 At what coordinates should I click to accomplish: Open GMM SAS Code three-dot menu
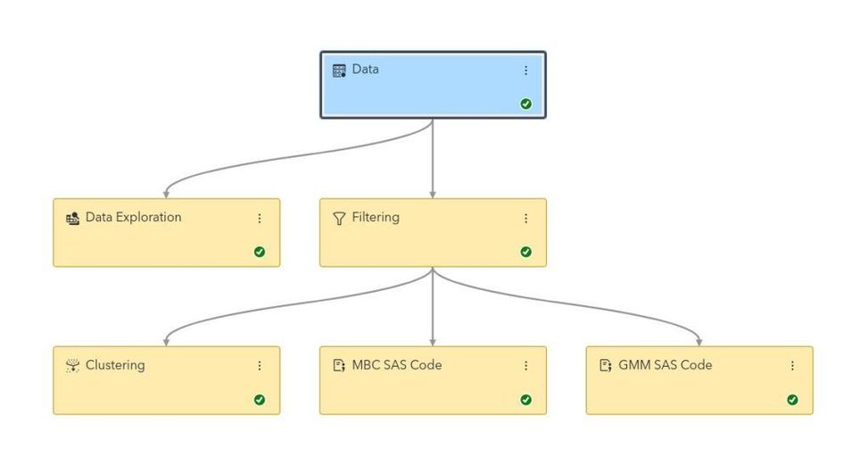792,366
